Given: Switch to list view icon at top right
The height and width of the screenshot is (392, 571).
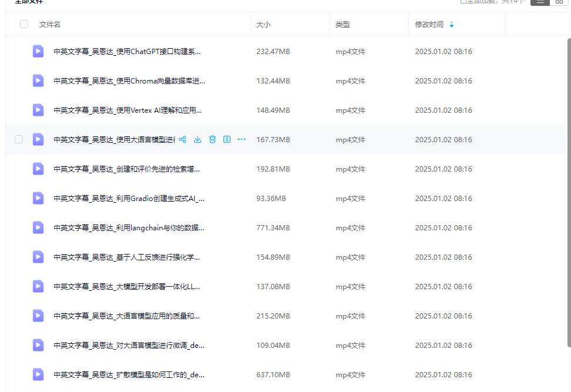Looking at the screenshot, I should click(540, 2).
